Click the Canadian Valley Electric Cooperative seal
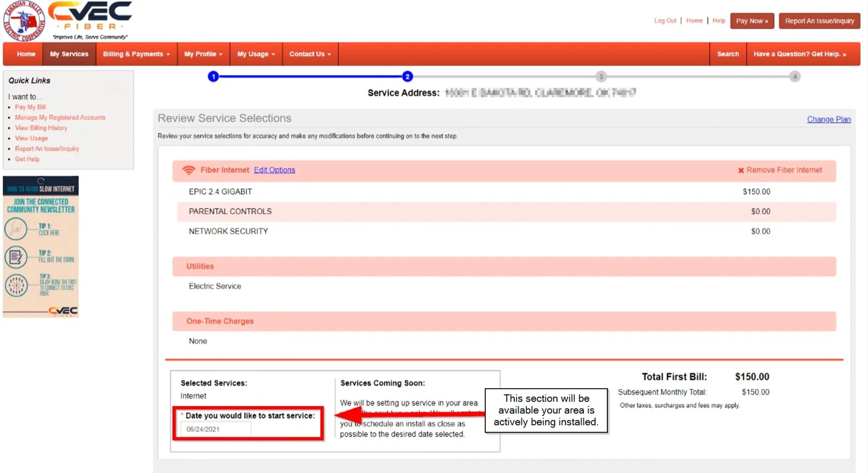The width and height of the screenshot is (868, 473). coord(24,21)
